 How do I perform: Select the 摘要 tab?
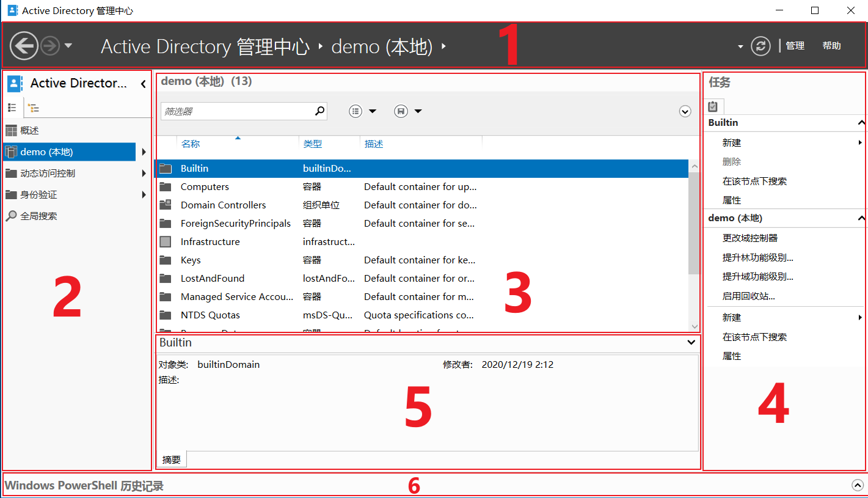coord(172,460)
